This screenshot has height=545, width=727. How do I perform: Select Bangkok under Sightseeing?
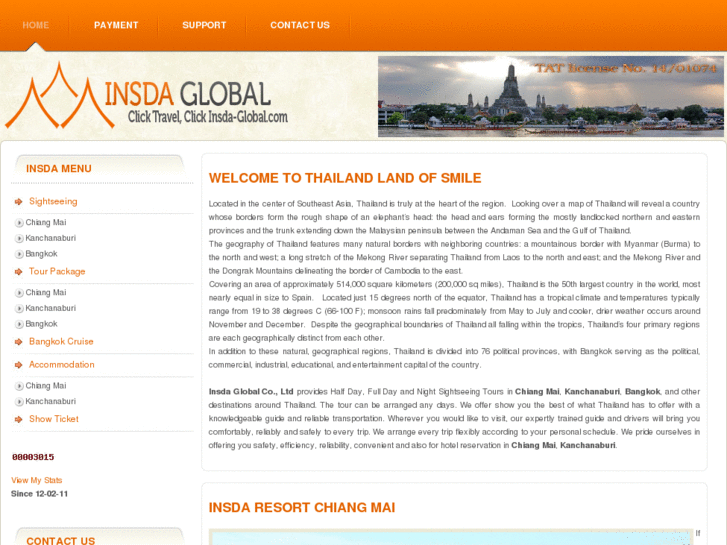coord(41,254)
